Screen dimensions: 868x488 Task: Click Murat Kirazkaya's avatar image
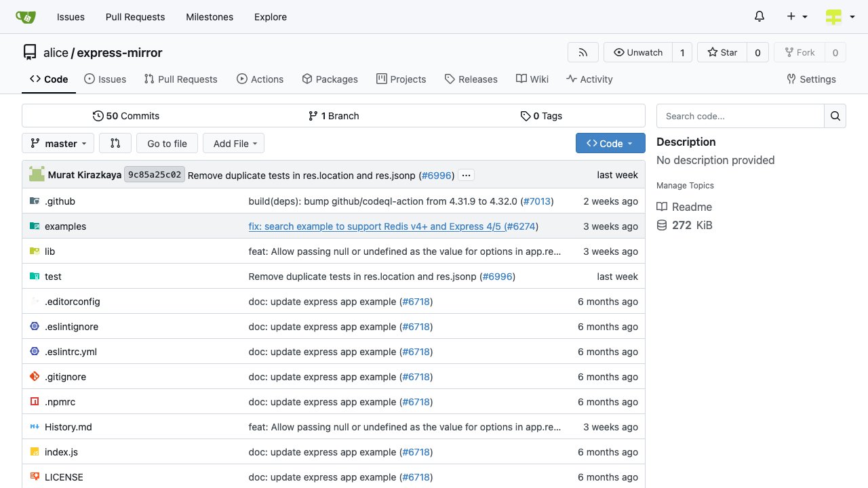(37, 175)
